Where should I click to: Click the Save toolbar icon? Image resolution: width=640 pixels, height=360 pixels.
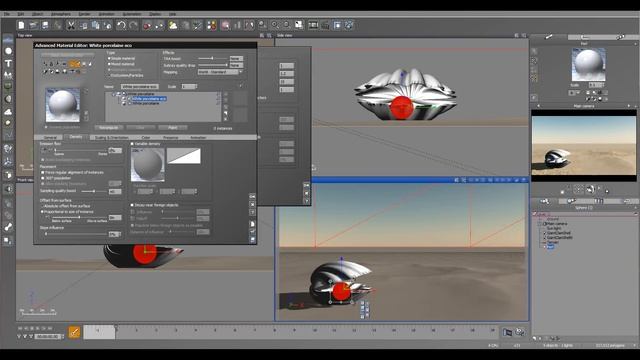click(45, 25)
